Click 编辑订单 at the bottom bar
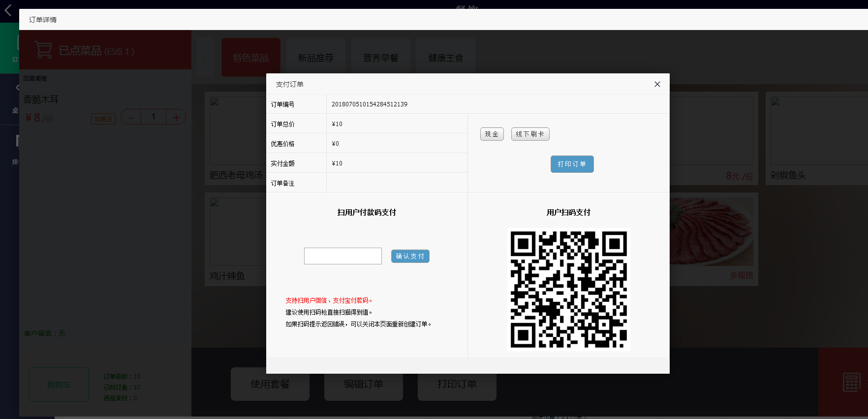The image size is (868, 419). [364, 384]
